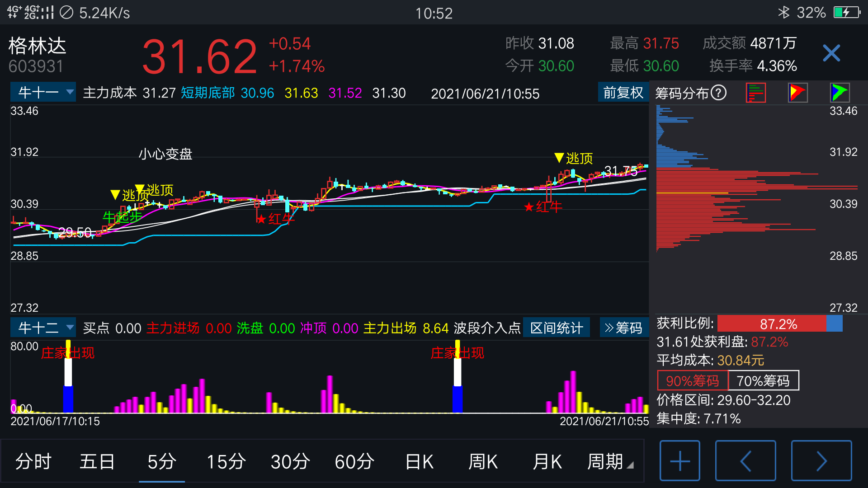Click the left arrow navigation icon

pyautogui.click(x=746, y=460)
